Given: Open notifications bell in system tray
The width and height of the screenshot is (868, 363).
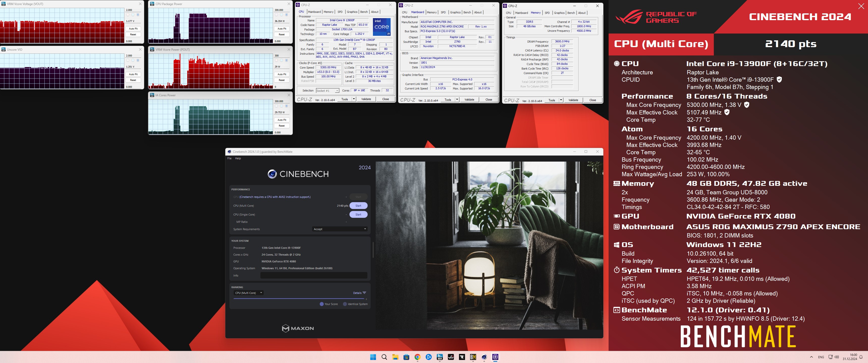Looking at the screenshot, I should pos(861,357).
